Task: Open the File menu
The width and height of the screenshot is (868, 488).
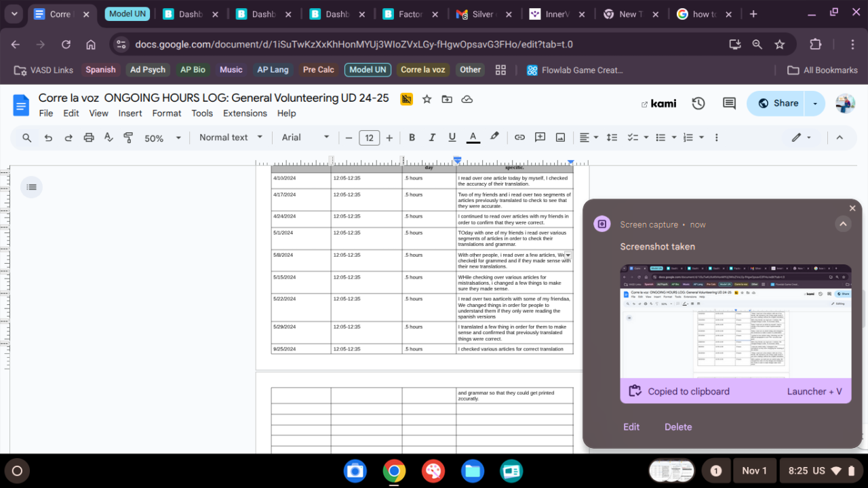Action: 46,113
